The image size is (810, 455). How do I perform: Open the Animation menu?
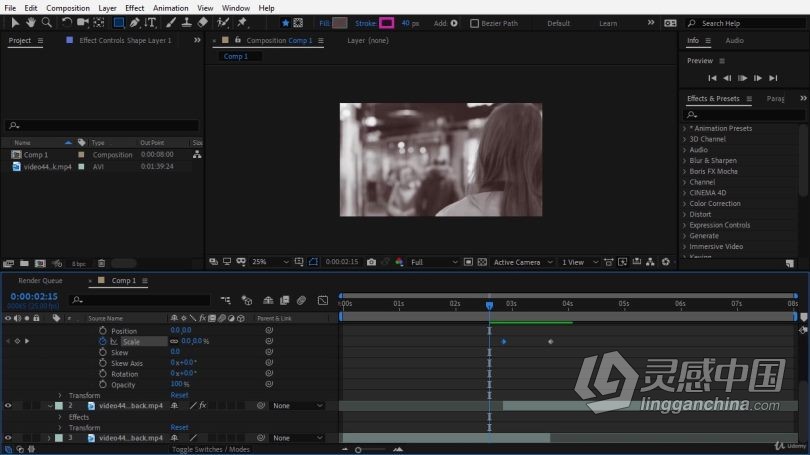[x=170, y=8]
